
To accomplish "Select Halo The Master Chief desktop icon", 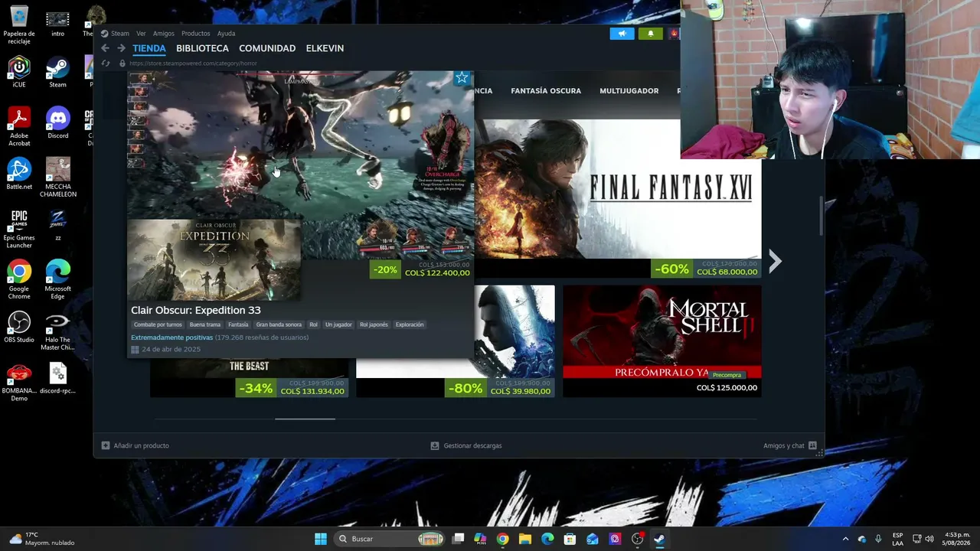I will (57, 331).
